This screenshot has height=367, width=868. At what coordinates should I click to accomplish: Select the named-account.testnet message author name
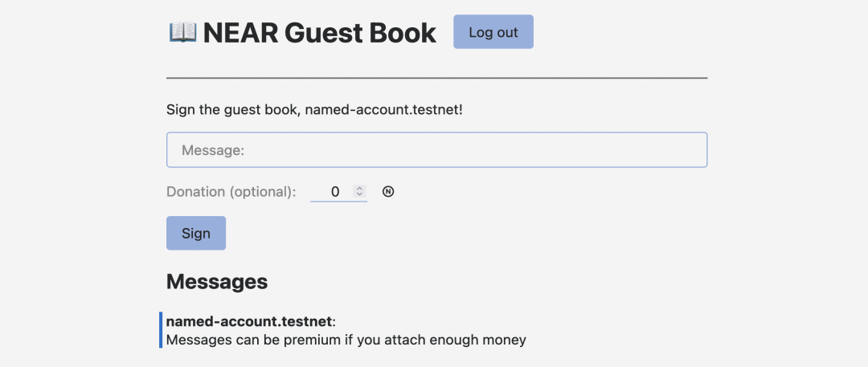click(x=248, y=321)
